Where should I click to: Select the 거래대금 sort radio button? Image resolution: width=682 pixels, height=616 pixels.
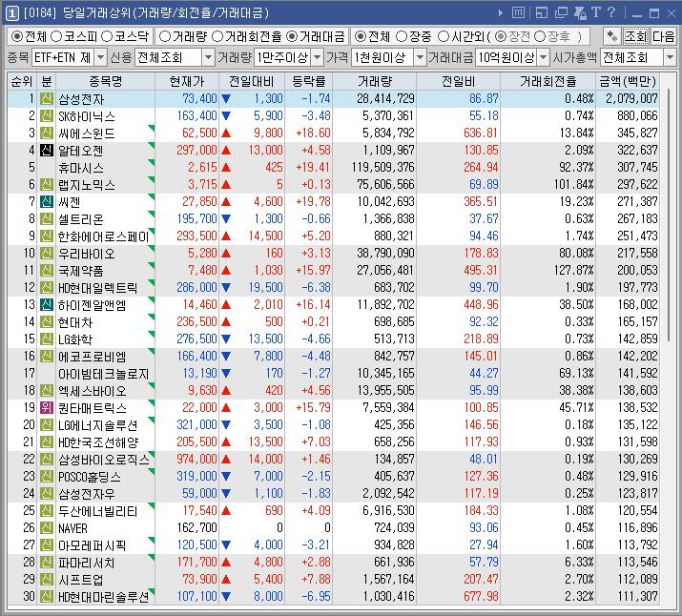pyautogui.click(x=292, y=36)
